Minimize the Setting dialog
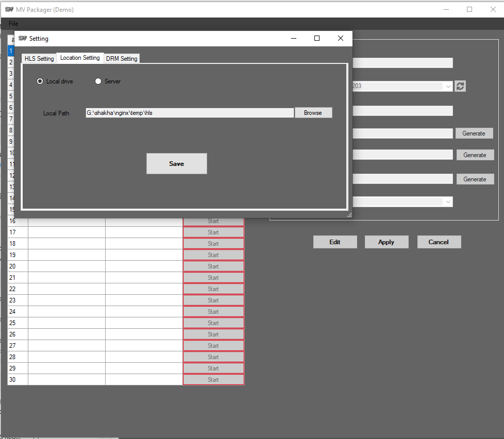The image size is (504, 439). [x=294, y=38]
